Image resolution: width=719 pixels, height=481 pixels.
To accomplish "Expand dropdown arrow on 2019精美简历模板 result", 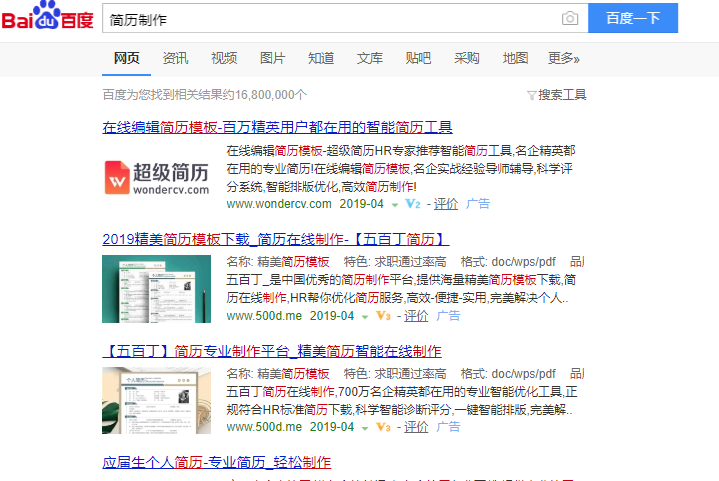I will (365, 317).
